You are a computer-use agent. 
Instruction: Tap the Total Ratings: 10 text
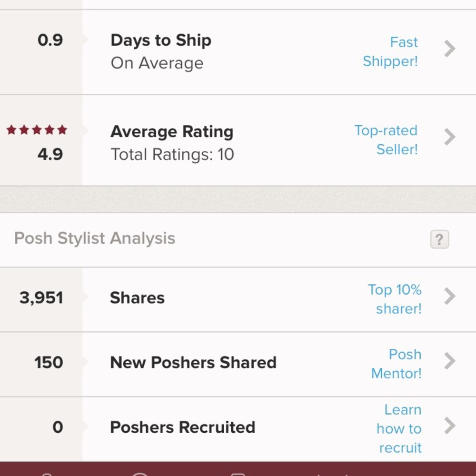click(172, 155)
